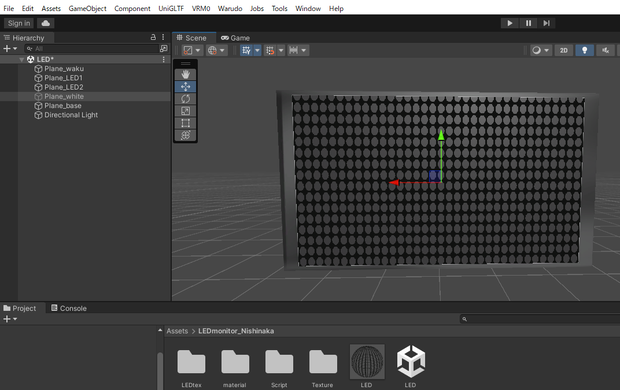This screenshot has height=390, width=620.
Task: Click the Hierarchy search field
Action: (91, 49)
